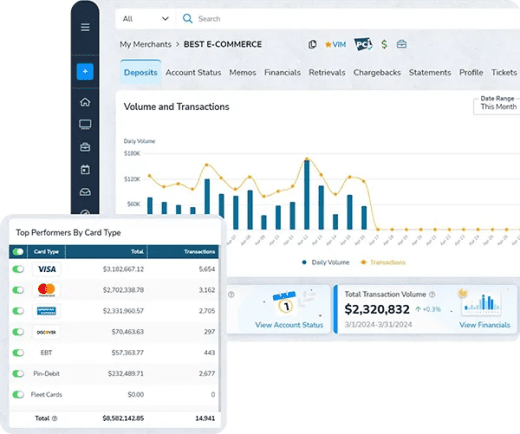Click the 14,941 total transactions value

205,418
